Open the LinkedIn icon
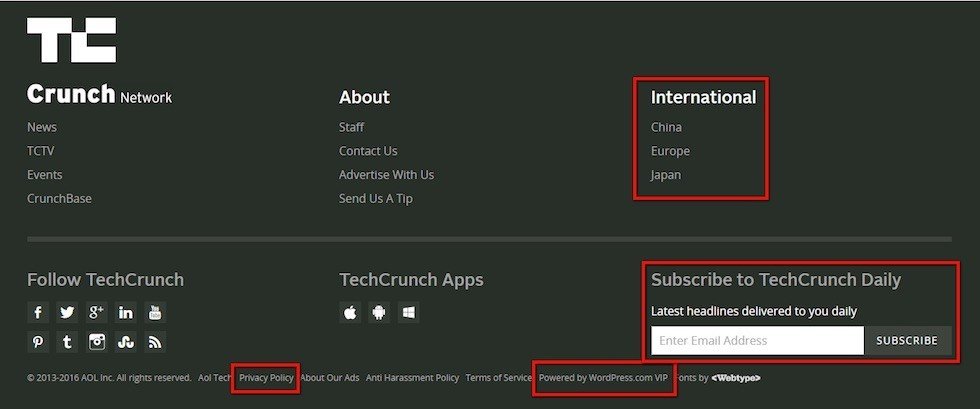980x409 pixels. (x=126, y=313)
